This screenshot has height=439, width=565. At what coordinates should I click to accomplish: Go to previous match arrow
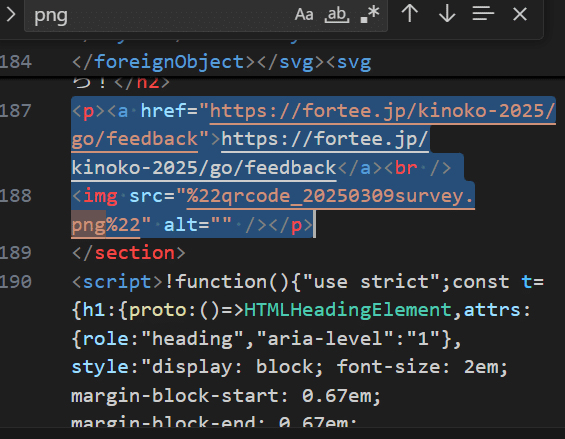click(x=410, y=14)
